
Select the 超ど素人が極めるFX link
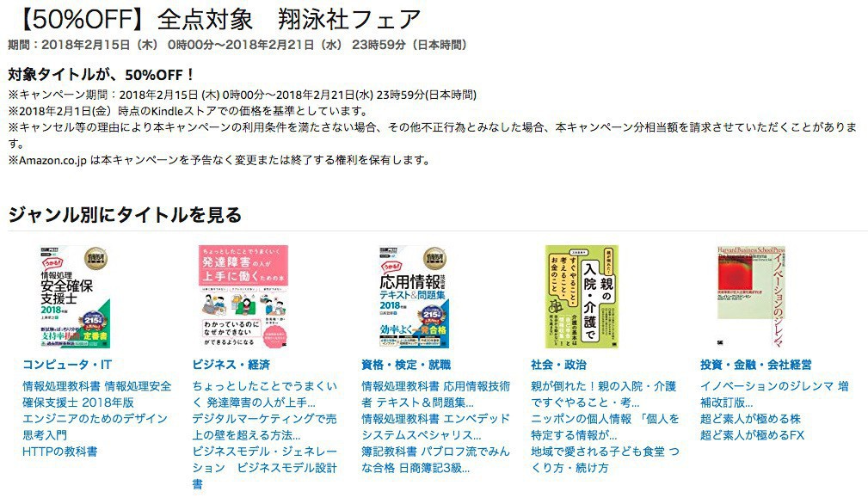point(752,435)
